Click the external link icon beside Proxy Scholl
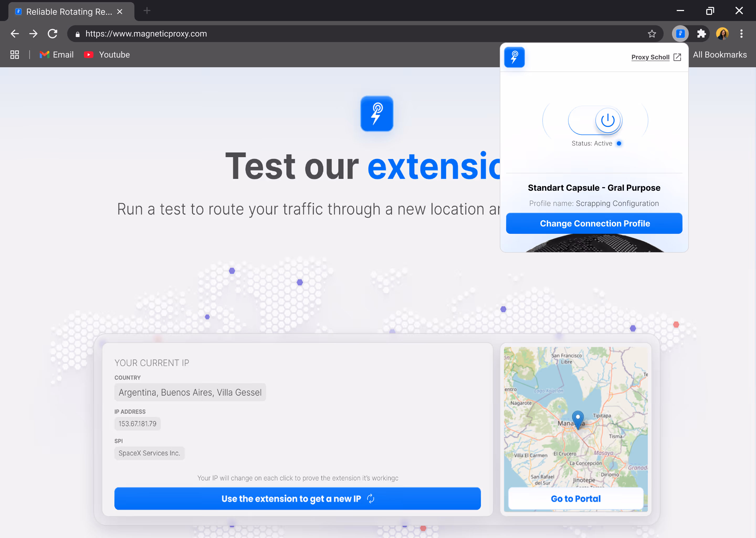 677,57
